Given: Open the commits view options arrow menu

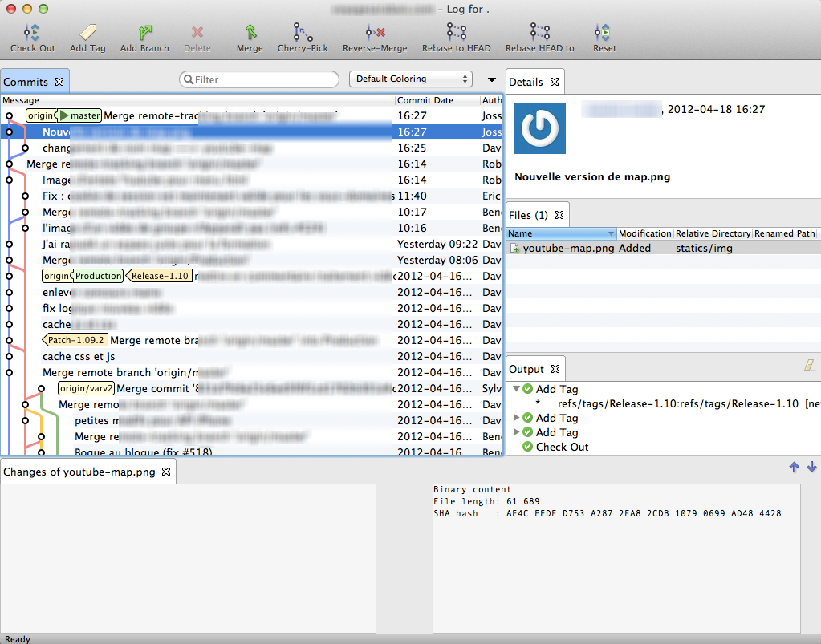Looking at the screenshot, I should tap(492, 79).
